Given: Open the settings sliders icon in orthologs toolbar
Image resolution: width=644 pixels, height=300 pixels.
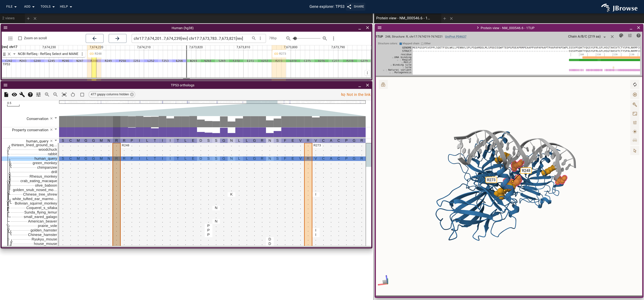Looking at the screenshot, I should point(38,94).
